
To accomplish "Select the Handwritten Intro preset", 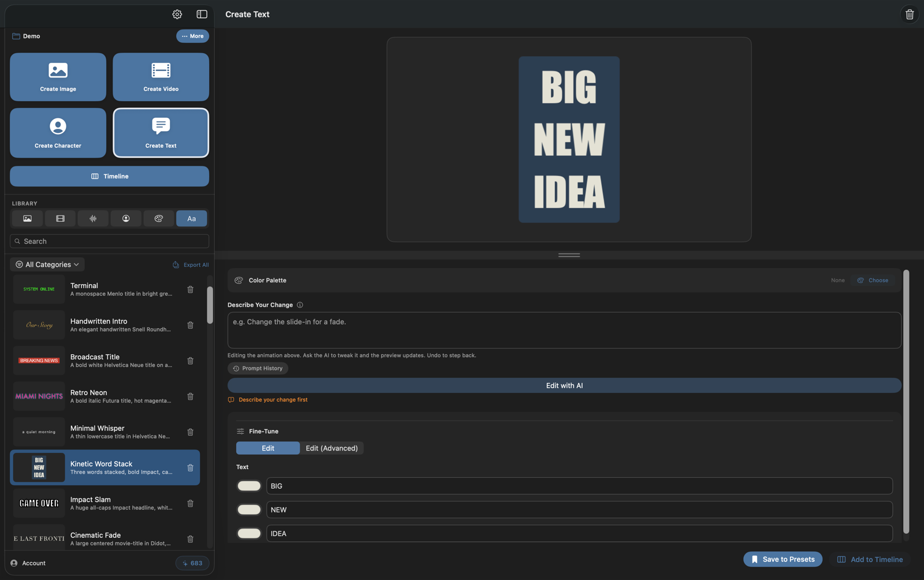I will (x=105, y=325).
